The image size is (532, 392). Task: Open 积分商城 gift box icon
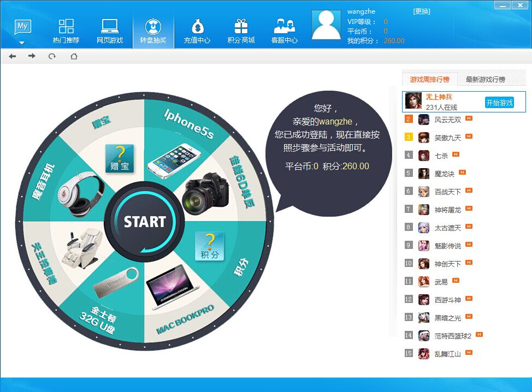pos(241,26)
